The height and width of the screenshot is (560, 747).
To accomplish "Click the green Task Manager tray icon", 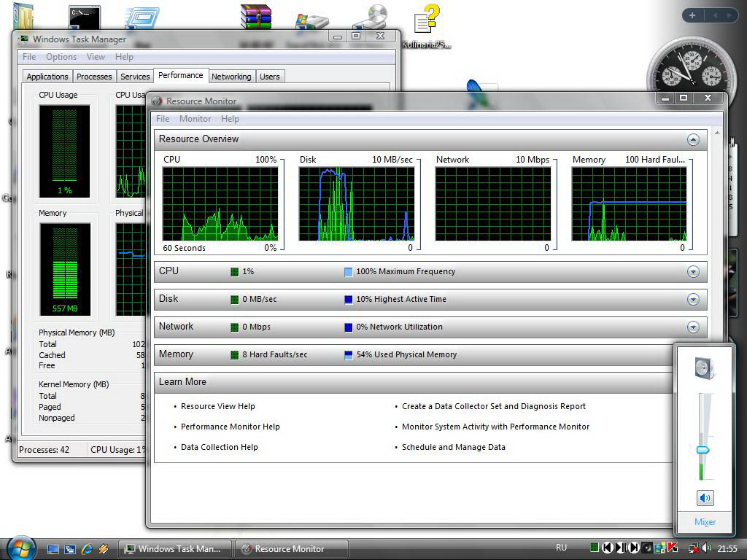I will (x=594, y=548).
